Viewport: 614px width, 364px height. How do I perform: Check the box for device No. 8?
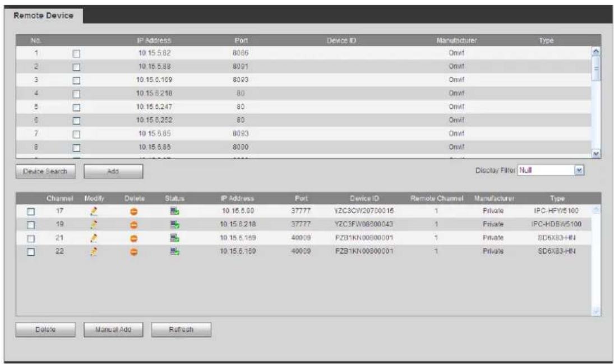pos(76,148)
